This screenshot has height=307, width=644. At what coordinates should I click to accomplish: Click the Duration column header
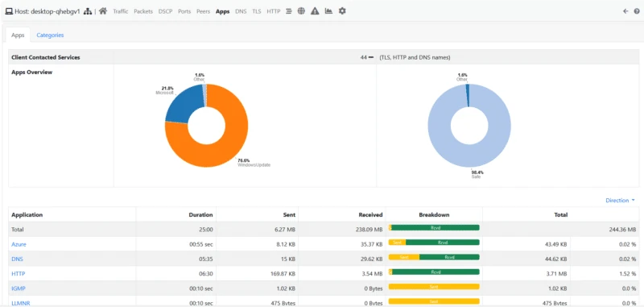(x=200, y=215)
